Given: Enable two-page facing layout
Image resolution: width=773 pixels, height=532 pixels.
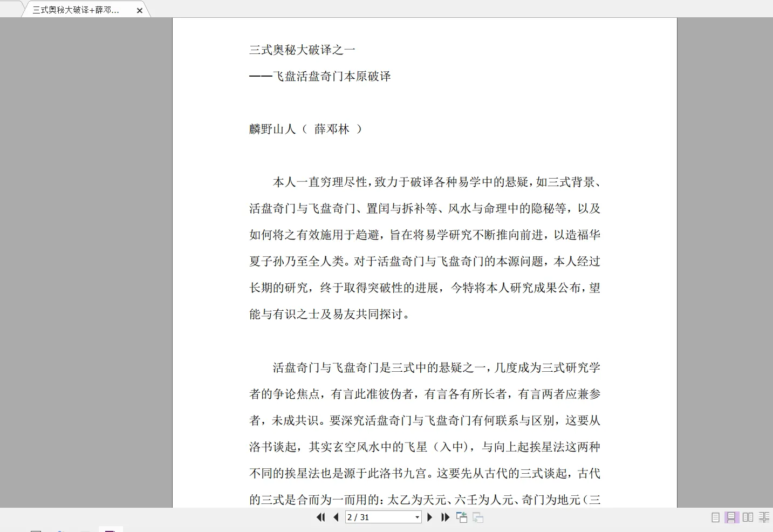Looking at the screenshot, I should [748, 517].
